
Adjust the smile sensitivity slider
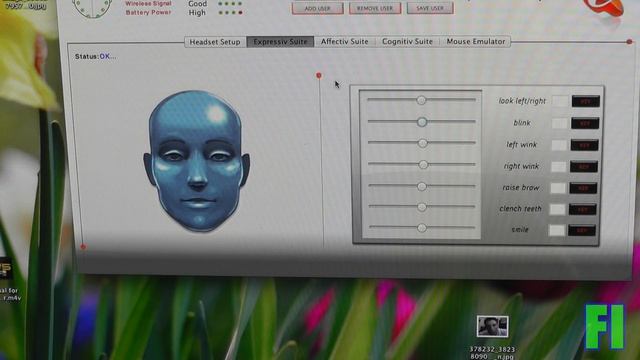click(422, 228)
